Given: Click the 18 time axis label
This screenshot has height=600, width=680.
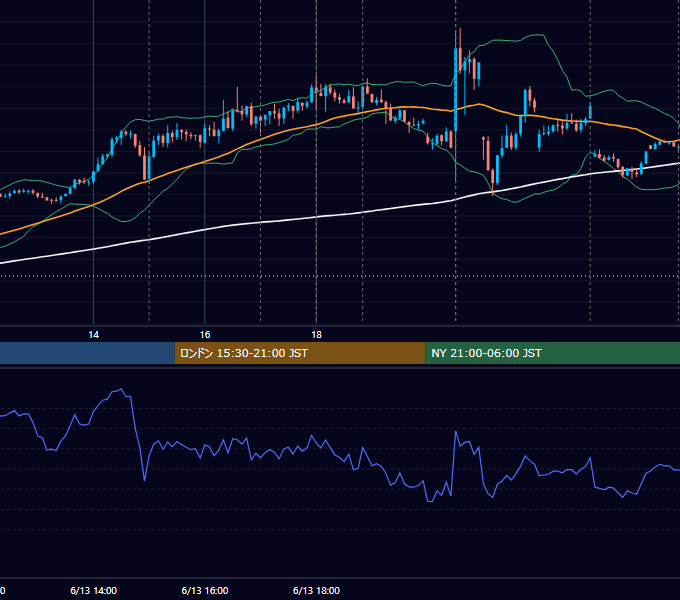Looking at the screenshot, I should [x=317, y=335].
